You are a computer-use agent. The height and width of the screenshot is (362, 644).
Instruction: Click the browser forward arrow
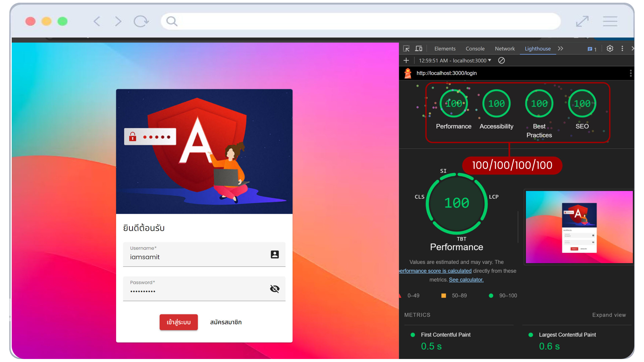118,21
